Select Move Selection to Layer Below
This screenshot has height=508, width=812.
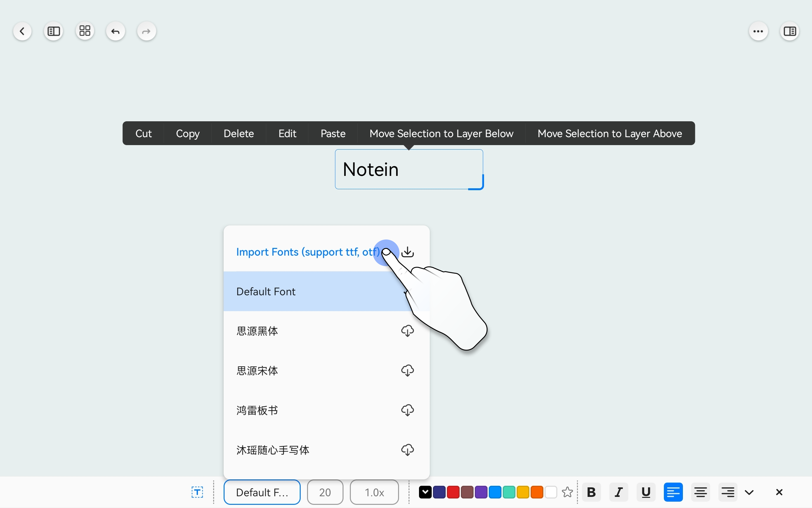click(x=442, y=133)
